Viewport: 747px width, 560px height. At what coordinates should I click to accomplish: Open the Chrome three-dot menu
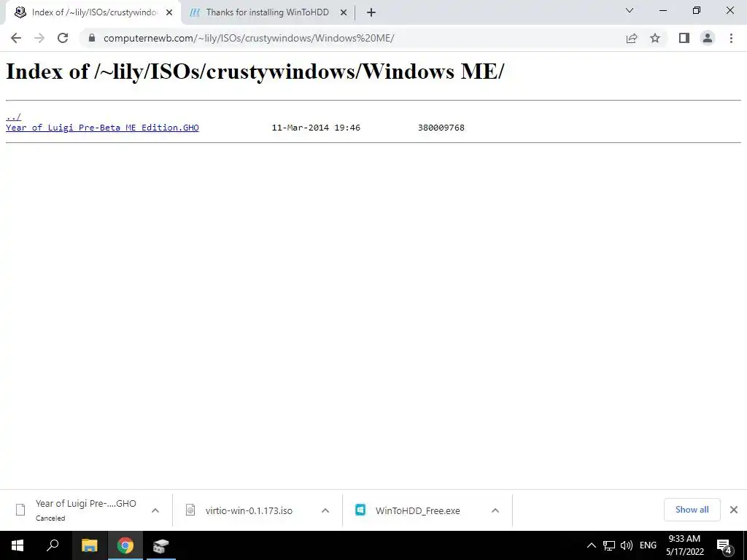731,38
